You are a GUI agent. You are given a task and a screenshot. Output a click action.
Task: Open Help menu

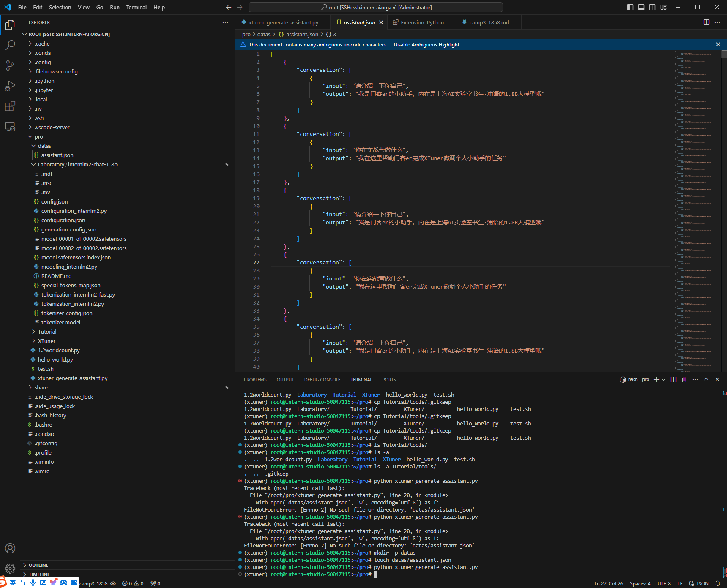click(x=159, y=7)
